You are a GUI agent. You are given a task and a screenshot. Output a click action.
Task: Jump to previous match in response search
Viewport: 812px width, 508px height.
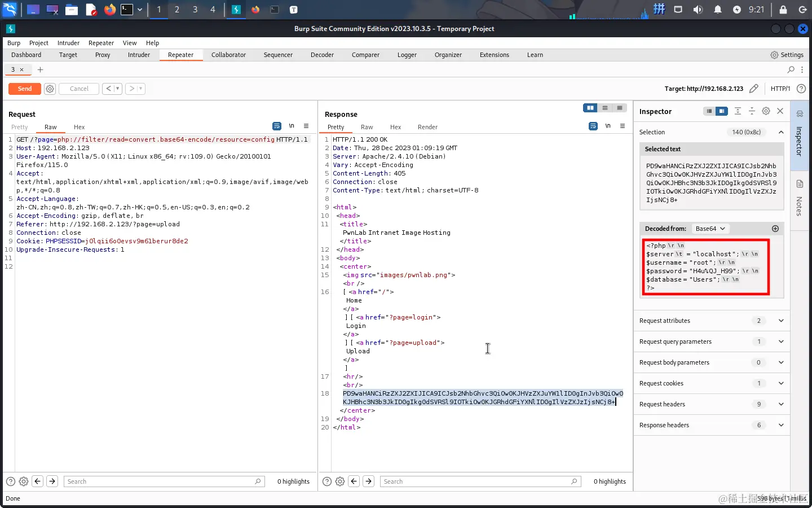point(354,481)
